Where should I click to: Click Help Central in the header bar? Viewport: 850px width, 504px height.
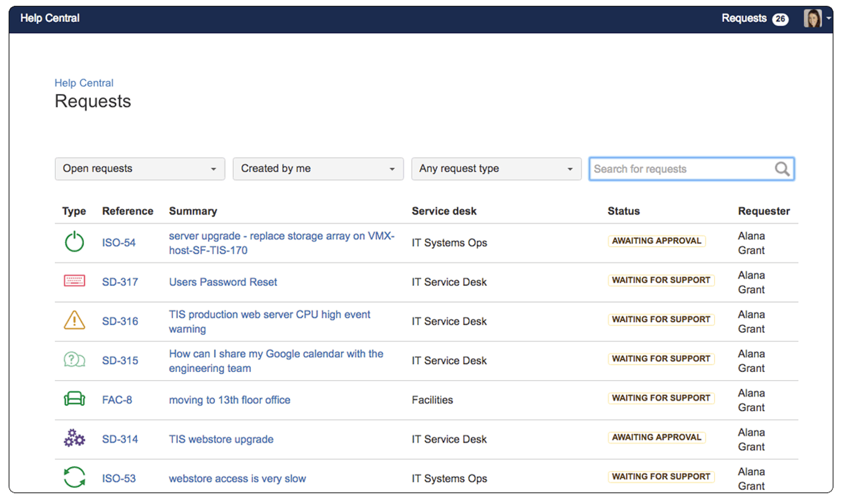pos(50,18)
